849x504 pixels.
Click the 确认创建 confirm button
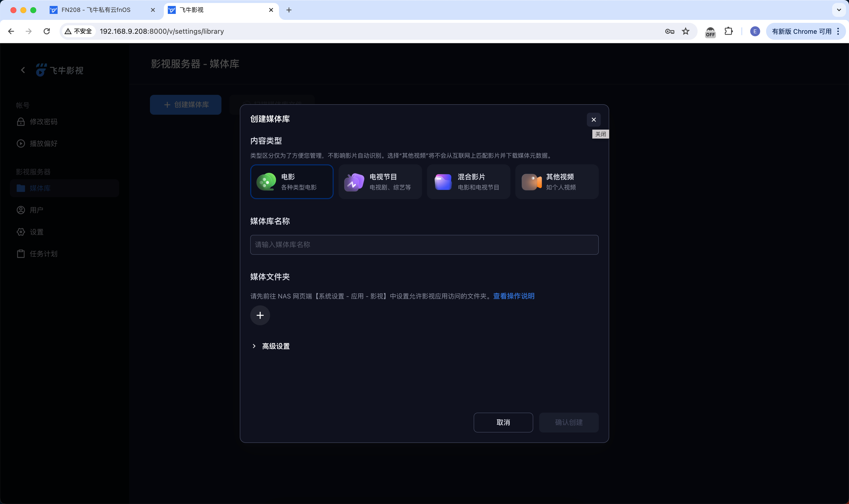(x=568, y=422)
